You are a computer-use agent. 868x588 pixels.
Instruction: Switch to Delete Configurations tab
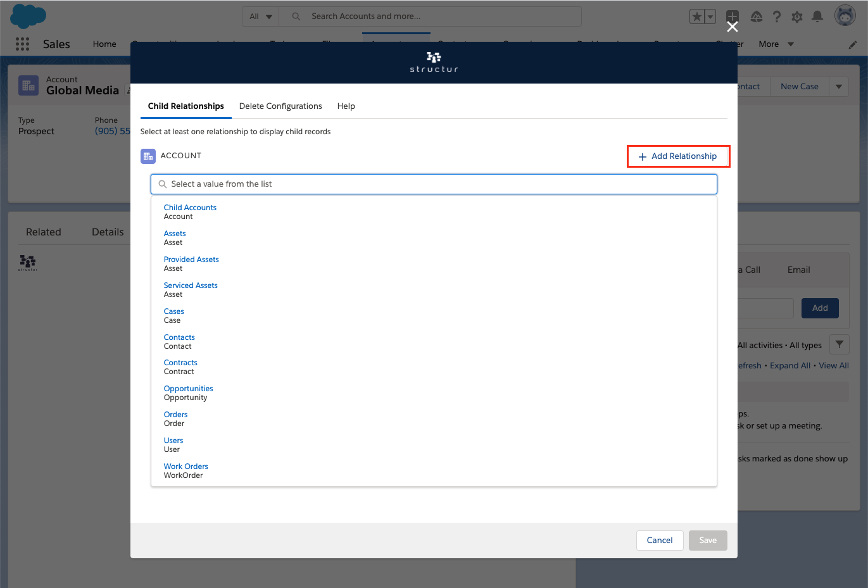(280, 106)
